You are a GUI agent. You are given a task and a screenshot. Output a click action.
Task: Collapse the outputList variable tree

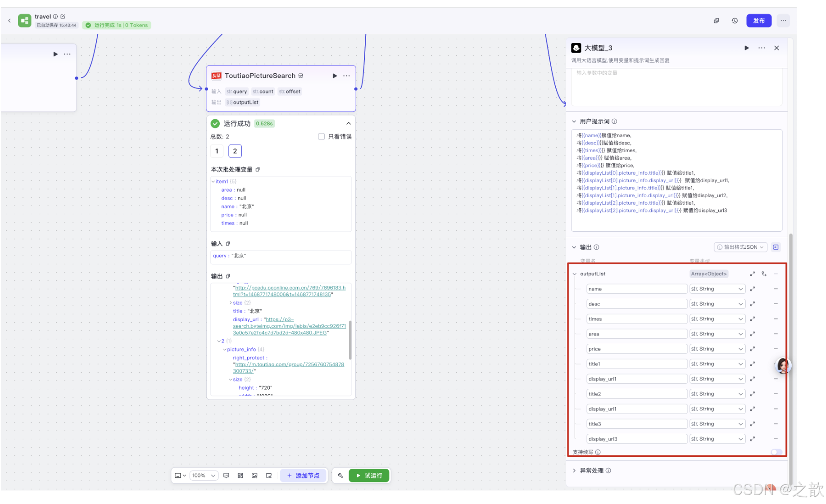(x=574, y=274)
